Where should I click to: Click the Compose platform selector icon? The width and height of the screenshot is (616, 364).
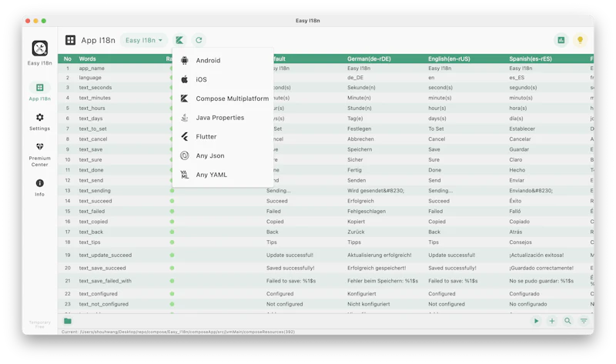[179, 40]
